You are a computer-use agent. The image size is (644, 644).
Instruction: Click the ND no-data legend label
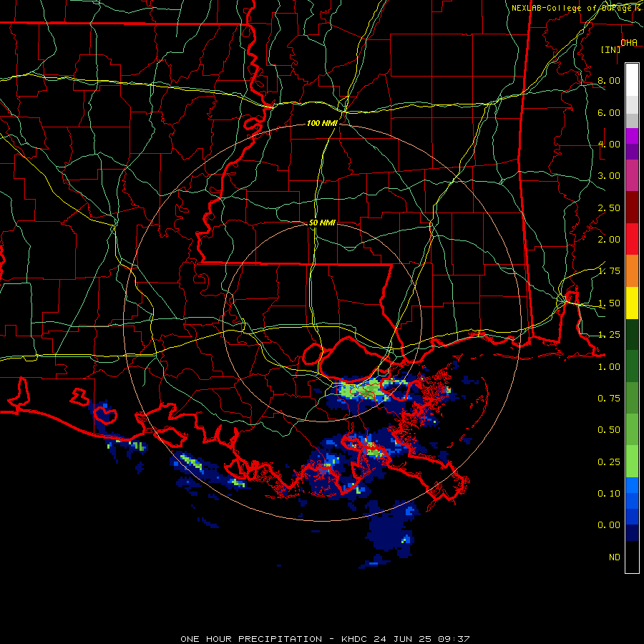[x=615, y=557]
